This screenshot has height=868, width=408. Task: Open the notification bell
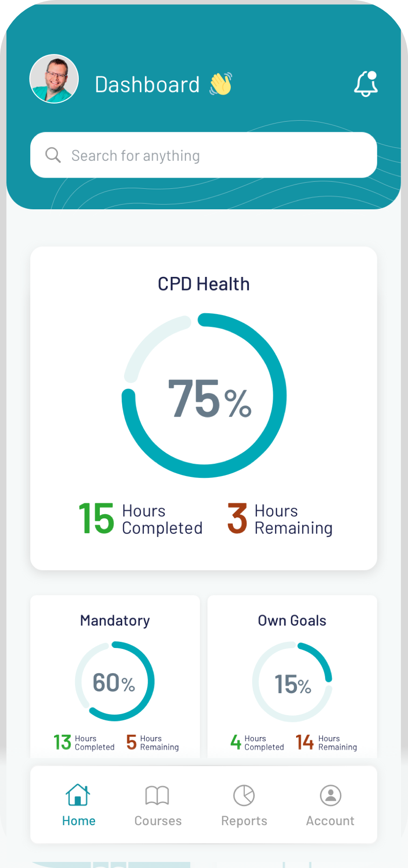coord(366,84)
